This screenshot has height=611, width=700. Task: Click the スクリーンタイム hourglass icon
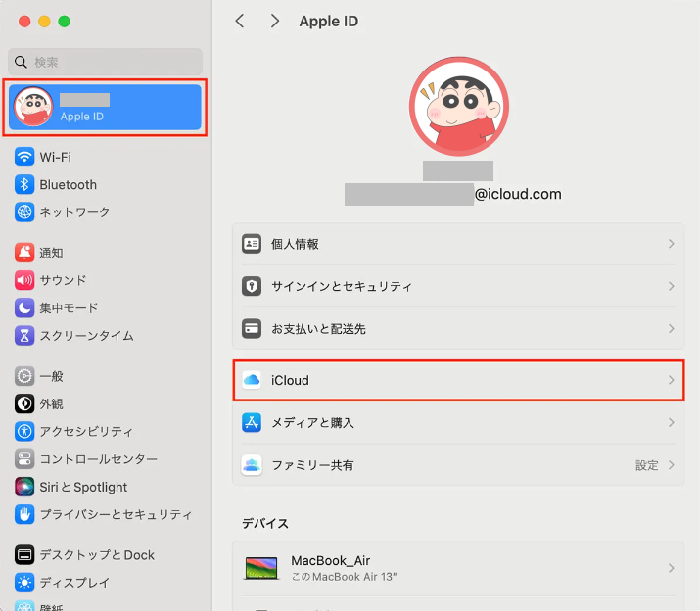pos(24,336)
